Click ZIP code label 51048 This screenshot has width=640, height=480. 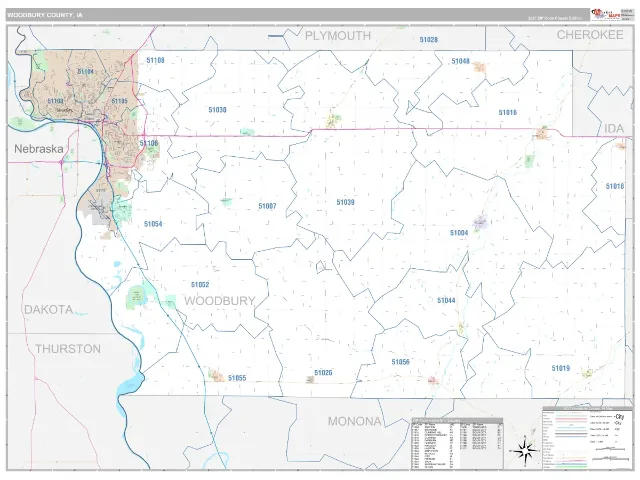460,61
